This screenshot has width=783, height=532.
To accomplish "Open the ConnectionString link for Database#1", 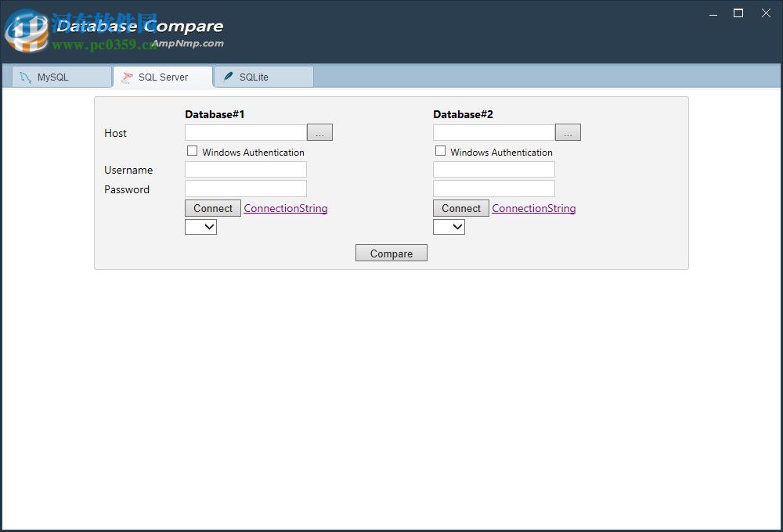I will 285,208.
